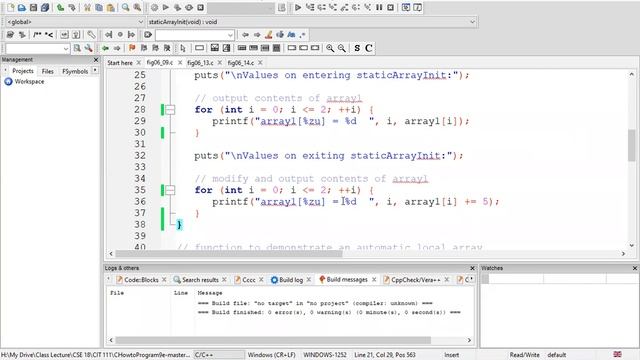This screenshot has height=360, width=640.
Task: Open the staticArrayInit function dropdown
Action: click(312, 22)
